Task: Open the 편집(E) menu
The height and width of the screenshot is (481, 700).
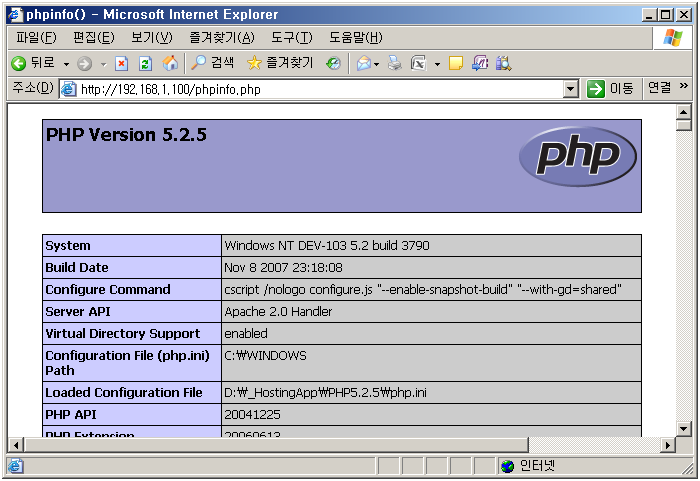Action: pos(94,38)
